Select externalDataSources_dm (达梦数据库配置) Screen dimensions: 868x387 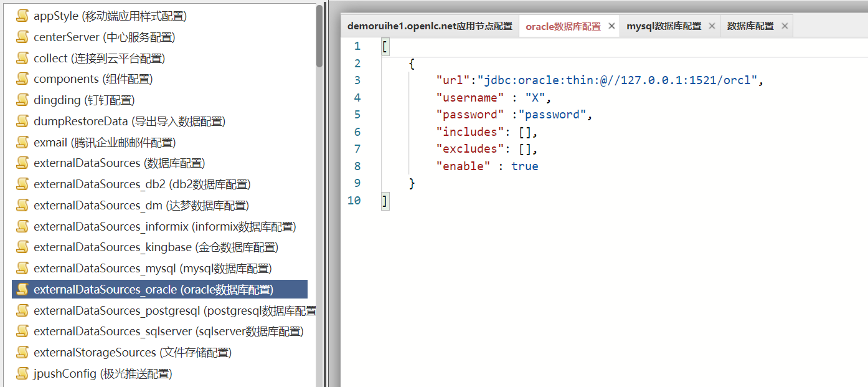141,206
